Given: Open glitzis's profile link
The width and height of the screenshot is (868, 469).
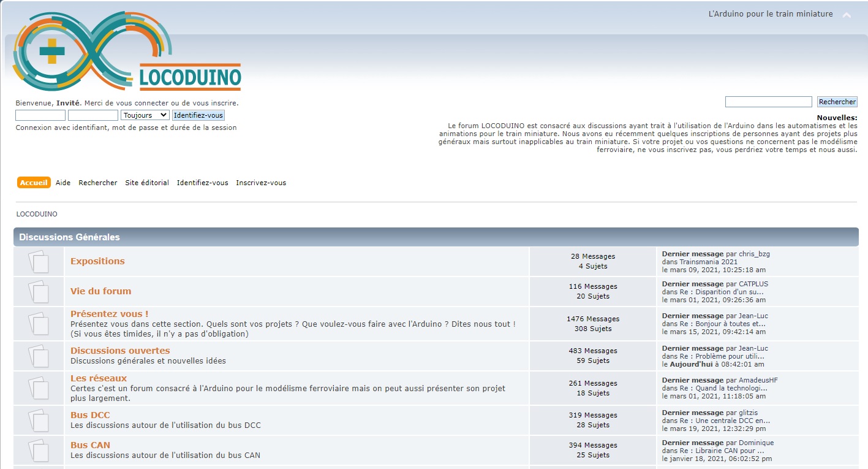Looking at the screenshot, I should click(x=749, y=413).
